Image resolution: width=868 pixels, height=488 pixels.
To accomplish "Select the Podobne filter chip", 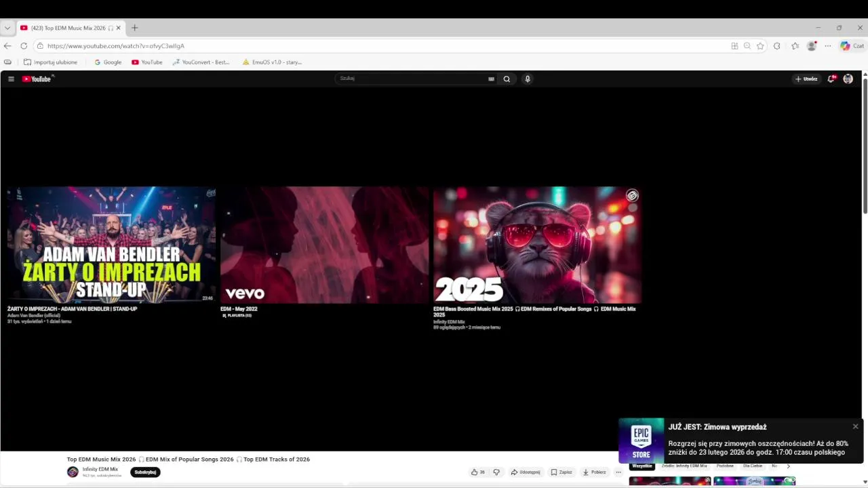I will pyautogui.click(x=725, y=466).
